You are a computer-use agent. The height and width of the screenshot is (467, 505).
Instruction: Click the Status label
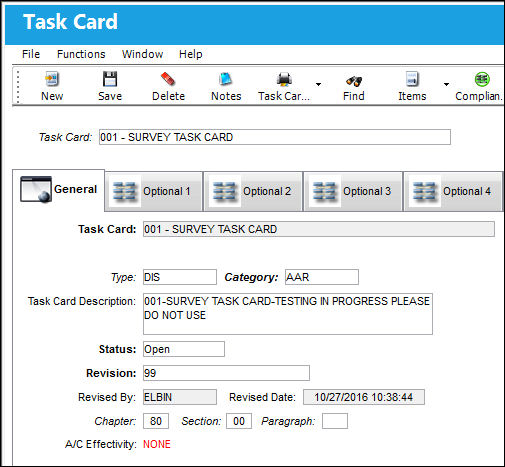(x=117, y=349)
